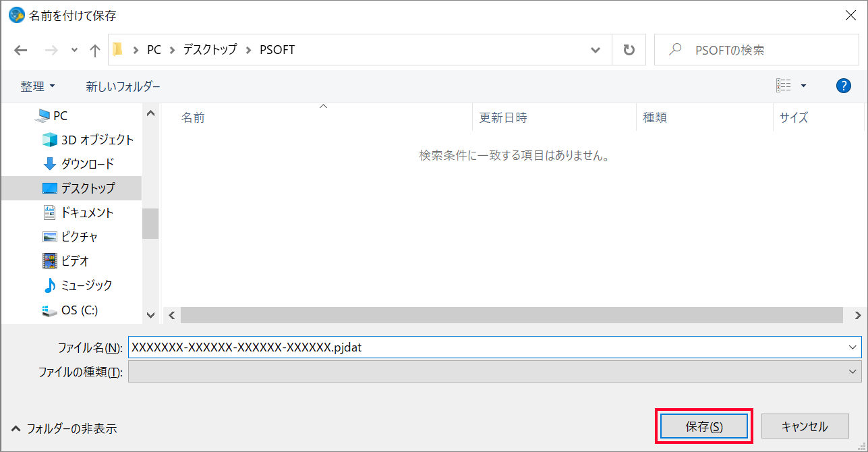Open ミュージック in the sidebar
868x452 pixels.
click(87, 285)
